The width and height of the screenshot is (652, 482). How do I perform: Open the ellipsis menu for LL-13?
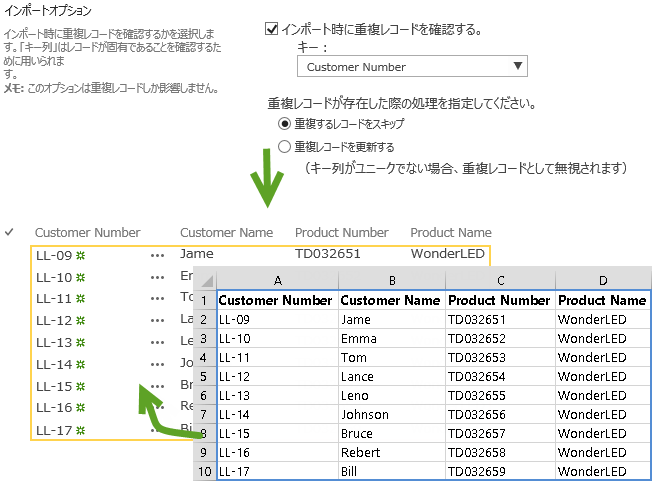point(157,343)
